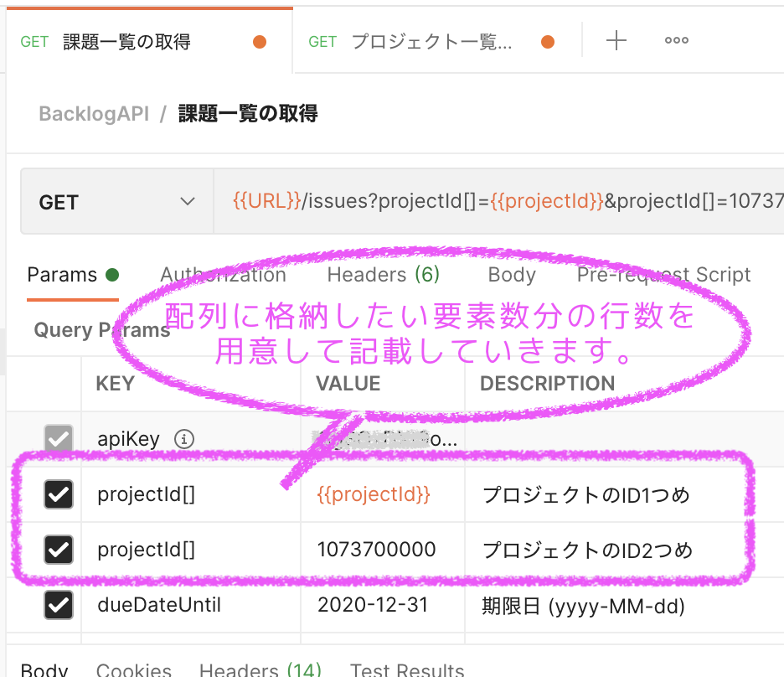This screenshot has height=677, width=784.
Task: Open a new request tab with plus icon
Action: coord(616,40)
